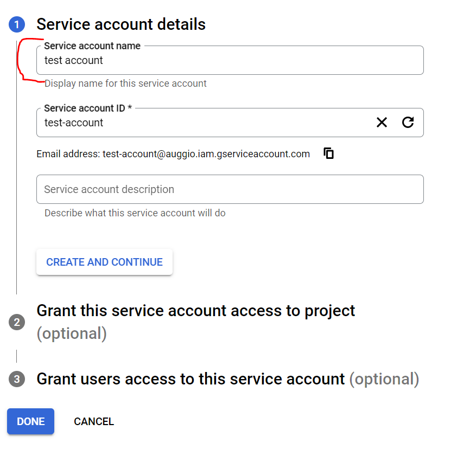Copy the service account email address
The width and height of the screenshot is (476, 475).
tap(328, 153)
